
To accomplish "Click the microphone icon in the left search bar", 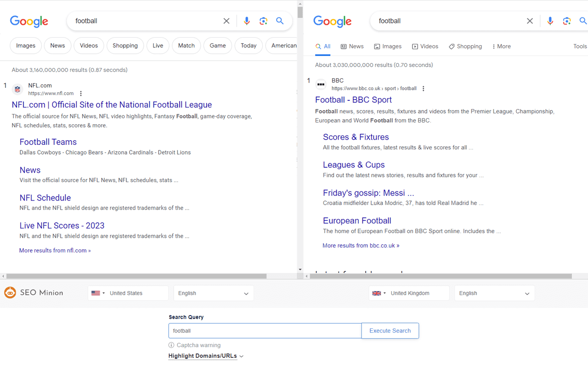I will (x=247, y=21).
